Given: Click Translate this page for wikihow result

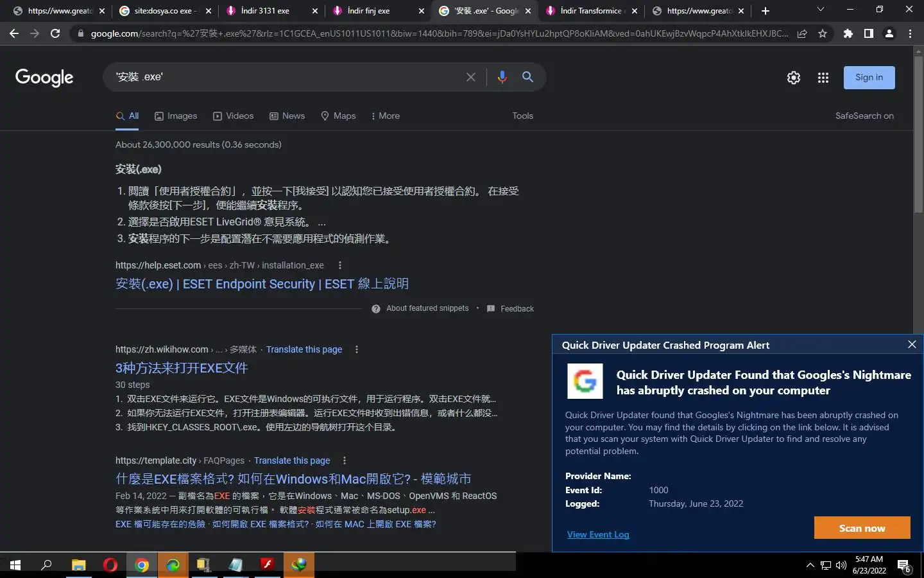Looking at the screenshot, I should pos(304,349).
